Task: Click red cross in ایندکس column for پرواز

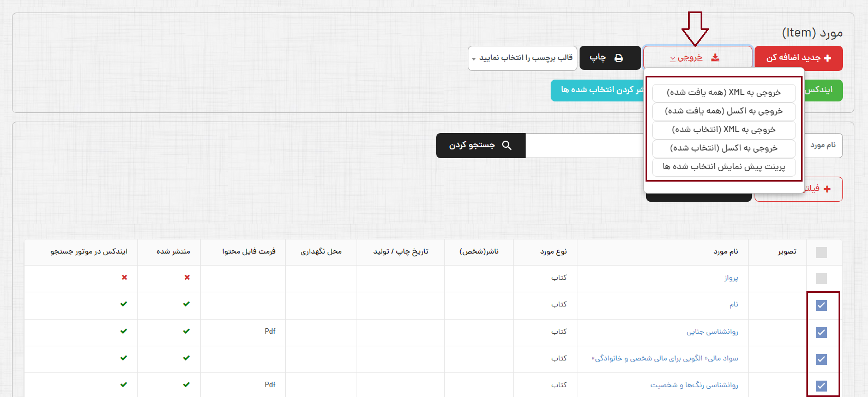Action: pos(124,278)
